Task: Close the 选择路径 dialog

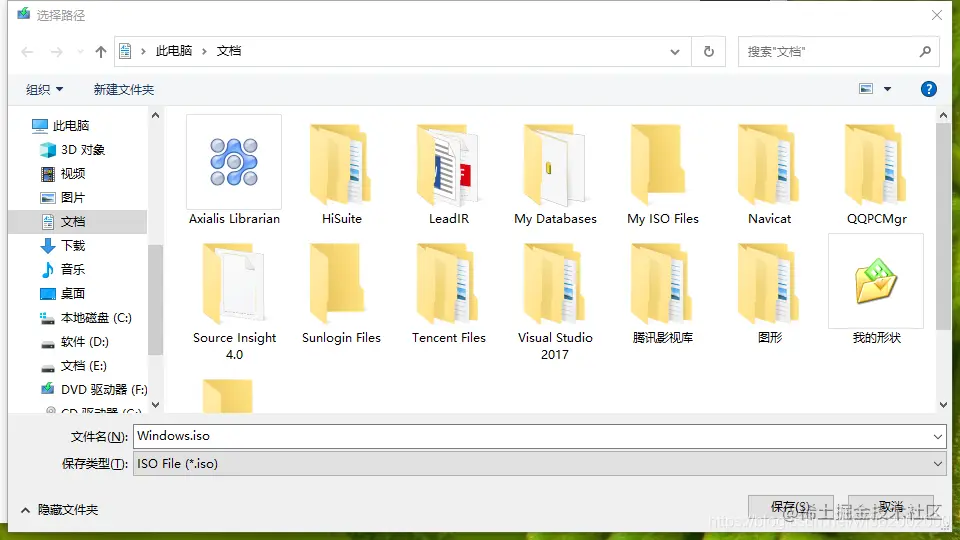Action: click(x=937, y=15)
